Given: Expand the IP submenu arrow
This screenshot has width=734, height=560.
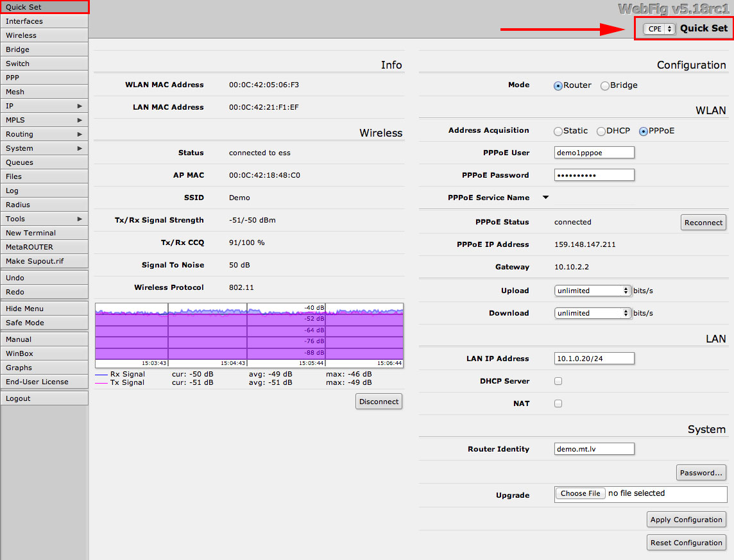Looking at the screenshot, I should [80, 106].
